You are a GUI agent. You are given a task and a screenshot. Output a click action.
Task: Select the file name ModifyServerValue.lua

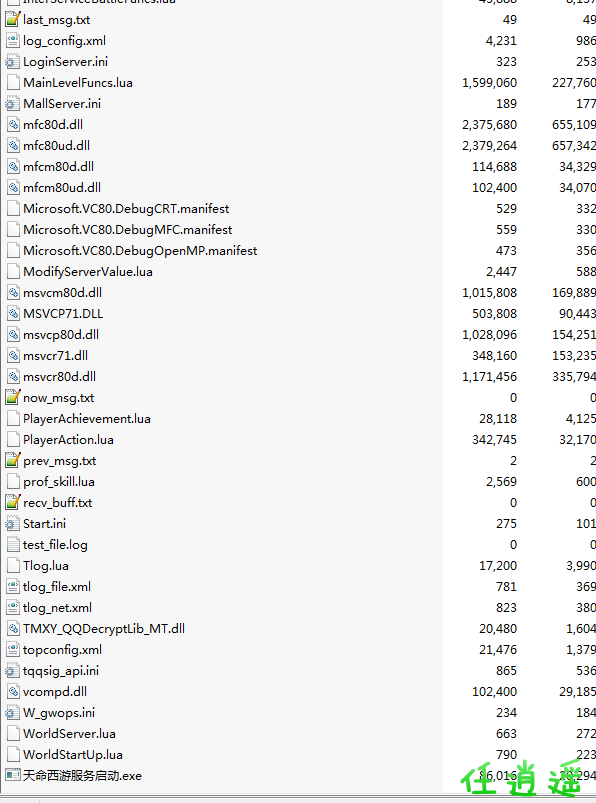click(88, 271)
